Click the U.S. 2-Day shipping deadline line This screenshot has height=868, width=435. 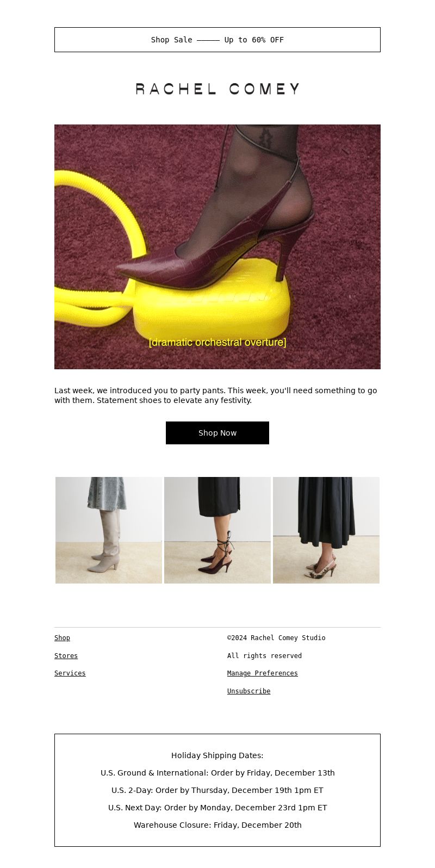[217, 790]
